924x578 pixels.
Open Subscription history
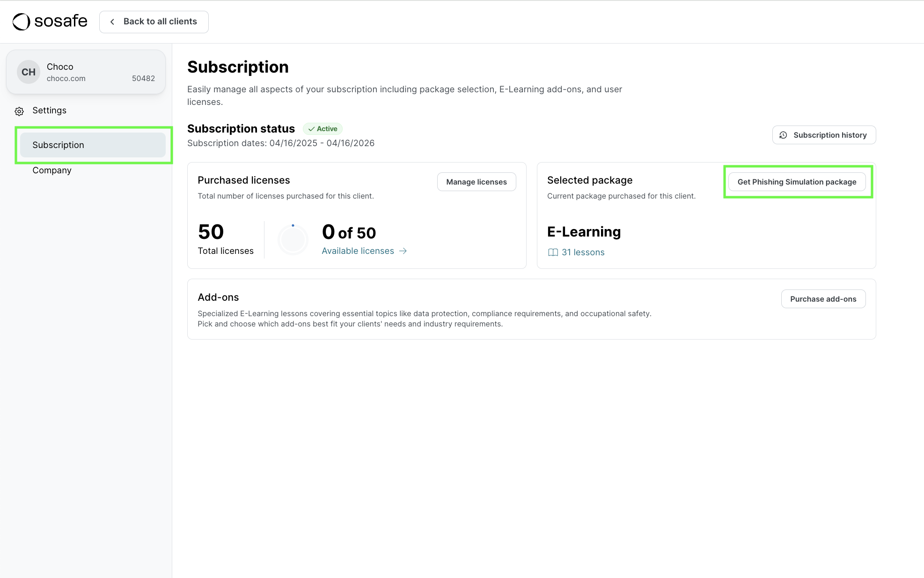tap(824, 135)
